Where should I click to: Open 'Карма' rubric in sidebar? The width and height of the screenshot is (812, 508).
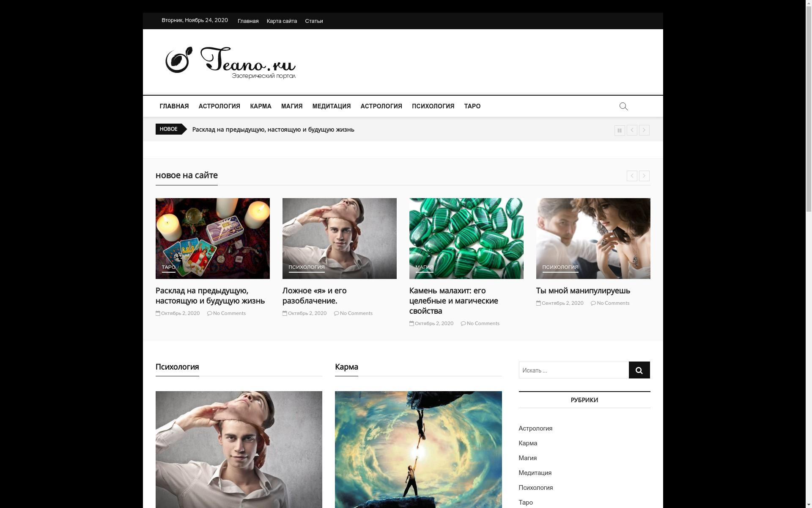coord(528,443)
